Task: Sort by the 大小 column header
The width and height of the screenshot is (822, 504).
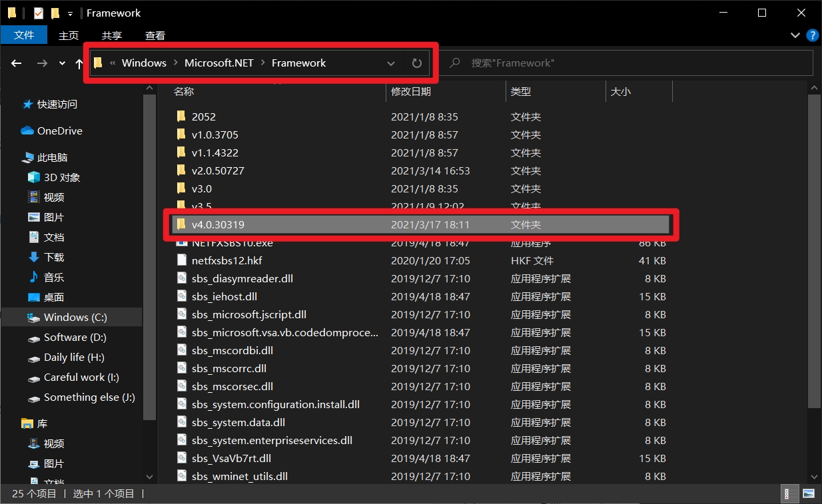Action: click(x=620, y=91)
